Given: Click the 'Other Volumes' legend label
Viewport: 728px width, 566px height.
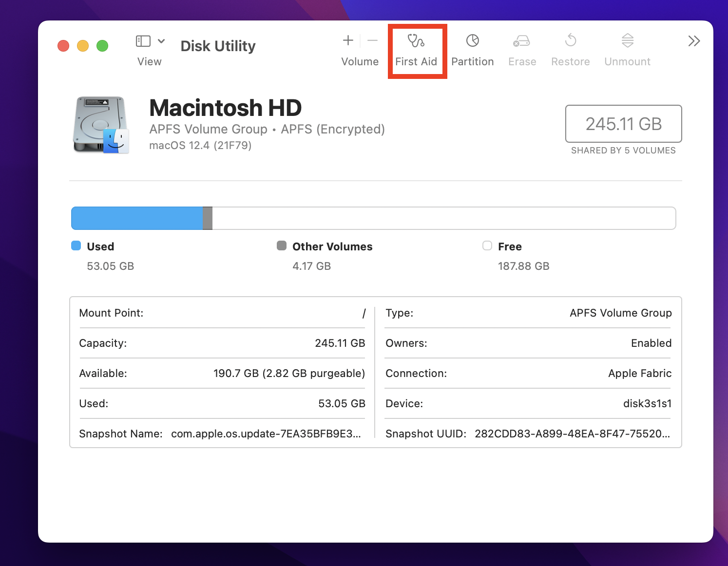Looking at the screenshot, I should point(332,246).
